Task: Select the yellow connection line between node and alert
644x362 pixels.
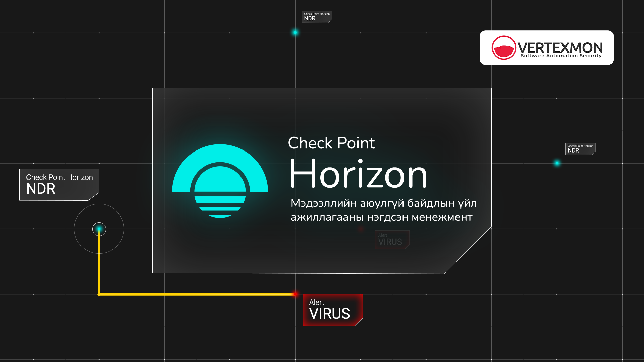Action: (195, 295)
